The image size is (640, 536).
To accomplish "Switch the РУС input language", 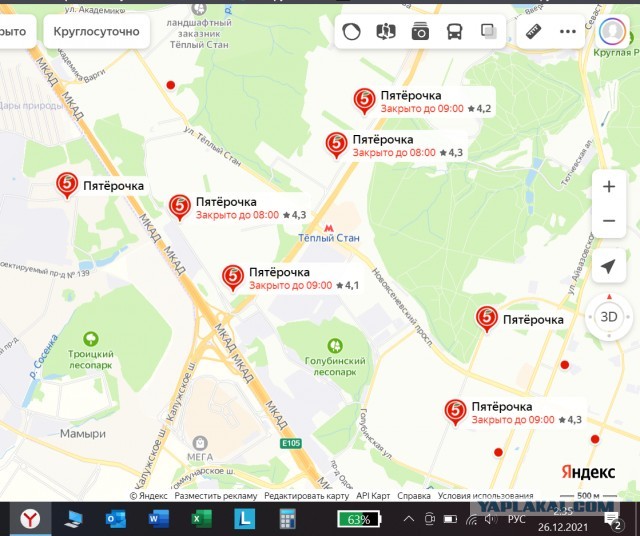I will pyautogui.click(x=516, y=519).
